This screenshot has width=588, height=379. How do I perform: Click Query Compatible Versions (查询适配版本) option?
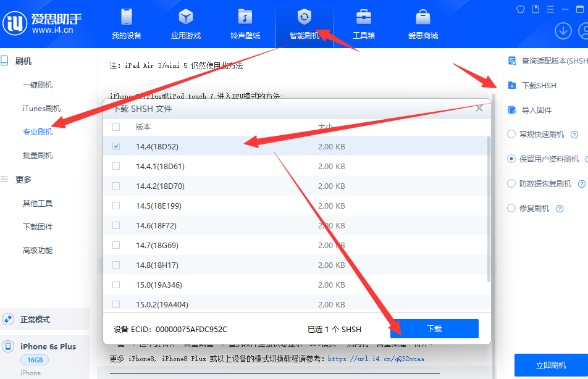[x=548, y=60]
